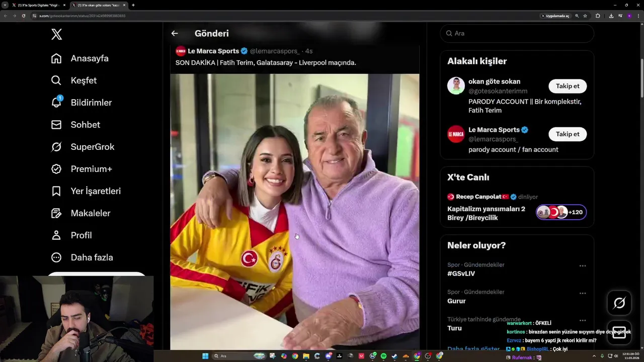This screenshot has width=644, height=362.
Task: Open more options for #GSvLIV trend
Action: (x=582, y=266)
